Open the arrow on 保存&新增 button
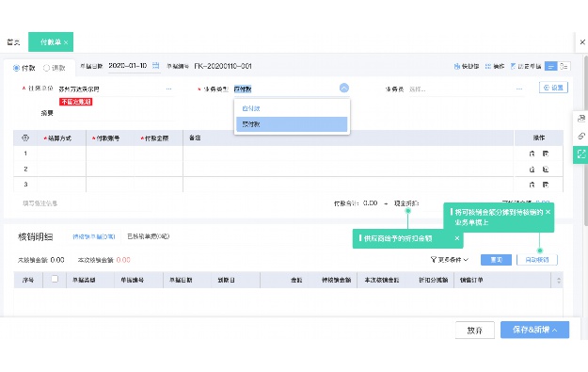Viewport: 588px width, 372px height. point(555,330)
